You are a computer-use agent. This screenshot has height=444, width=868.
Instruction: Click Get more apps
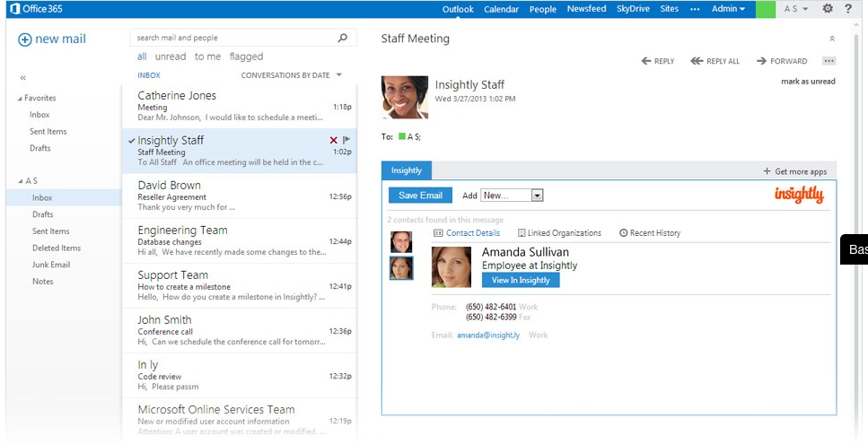[795, 171]
